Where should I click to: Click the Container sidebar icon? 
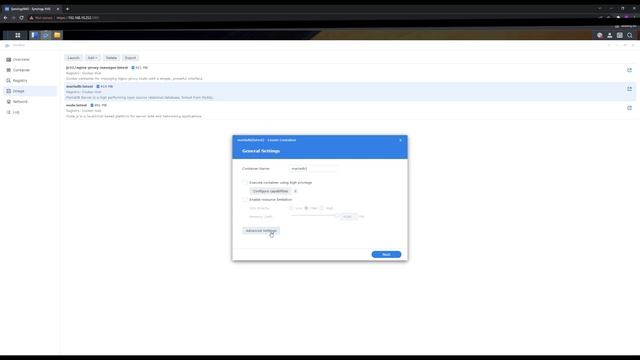tap(9, 70)
